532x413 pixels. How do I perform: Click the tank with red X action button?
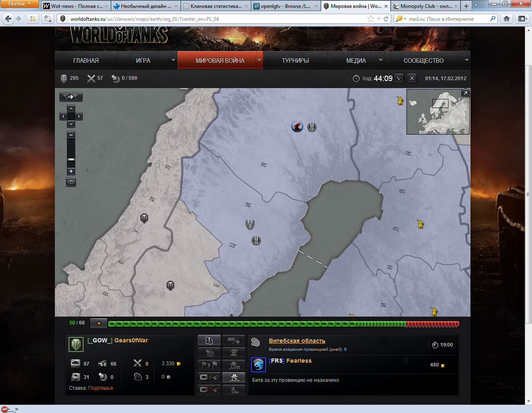click(x=209, y=390)
